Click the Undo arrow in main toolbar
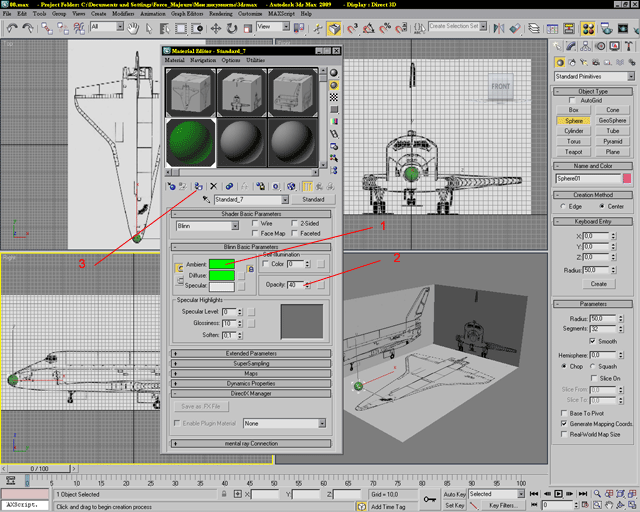The image size is (640, 512). (12, 28)
